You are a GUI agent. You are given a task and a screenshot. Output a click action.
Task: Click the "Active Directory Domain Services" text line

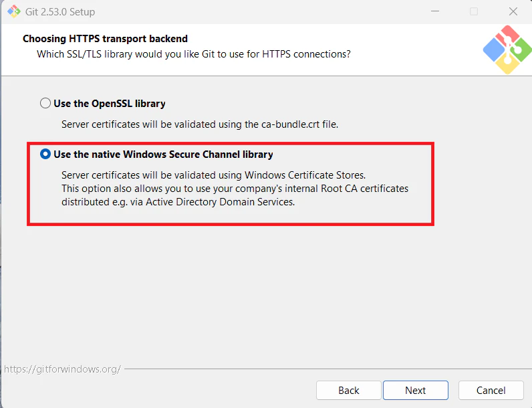[x=178, y=202]
